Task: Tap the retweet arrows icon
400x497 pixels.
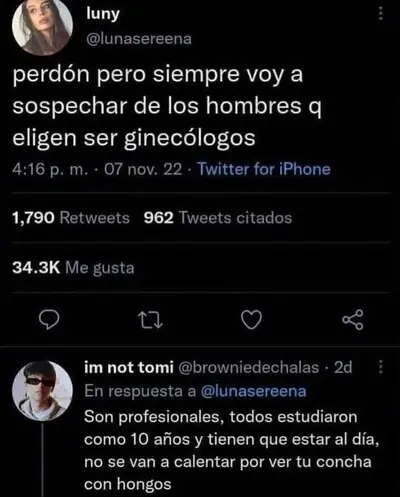Action: point(150,320)
